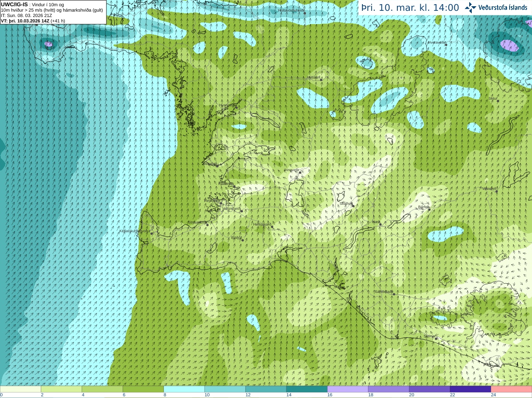Image resolution: width=532 pixels, height=398 pixels.
Task: Click the Hólmsheiði station label
Action: click(232, 209)
